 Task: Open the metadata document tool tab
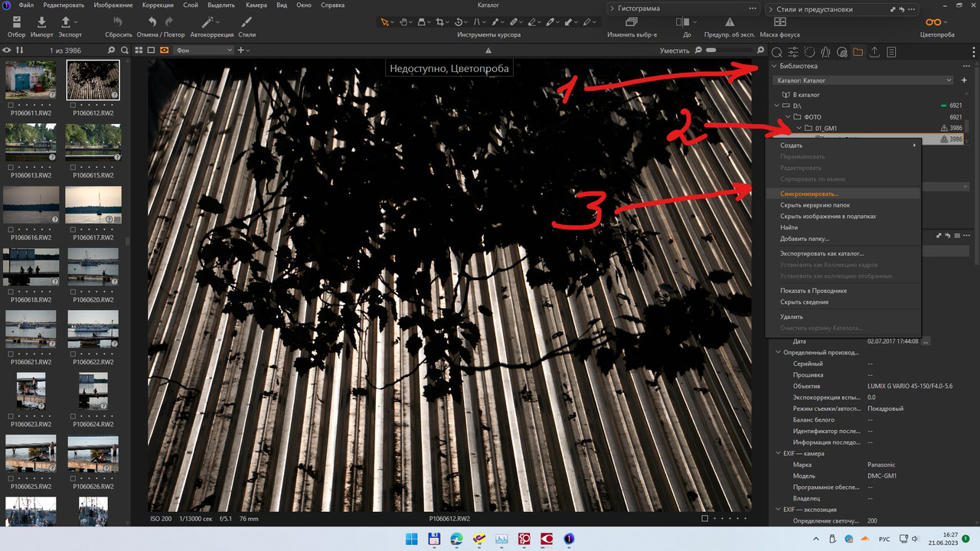pyautogui.click(x=891, y=52)
